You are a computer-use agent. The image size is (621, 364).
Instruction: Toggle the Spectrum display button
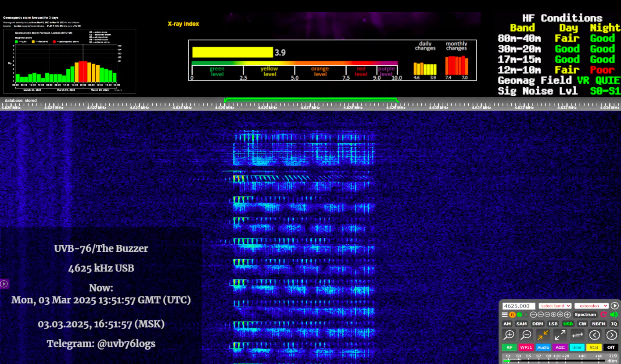(585, 314)
